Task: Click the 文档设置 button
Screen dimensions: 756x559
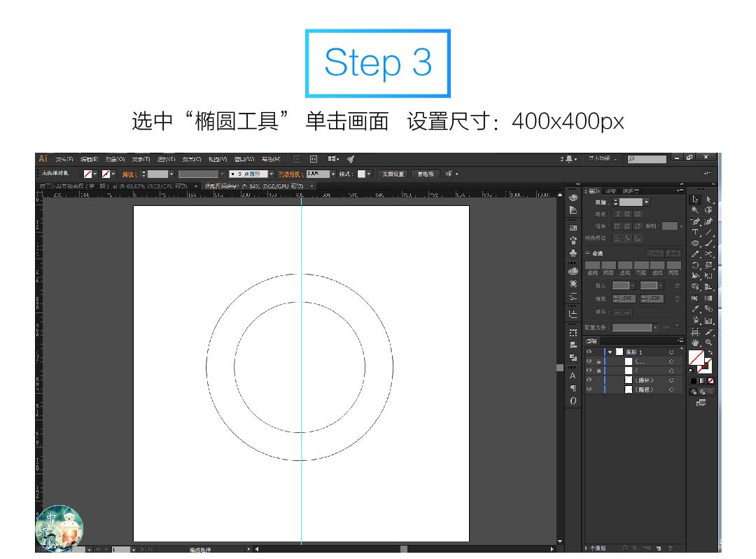Action: click(392, 174)
